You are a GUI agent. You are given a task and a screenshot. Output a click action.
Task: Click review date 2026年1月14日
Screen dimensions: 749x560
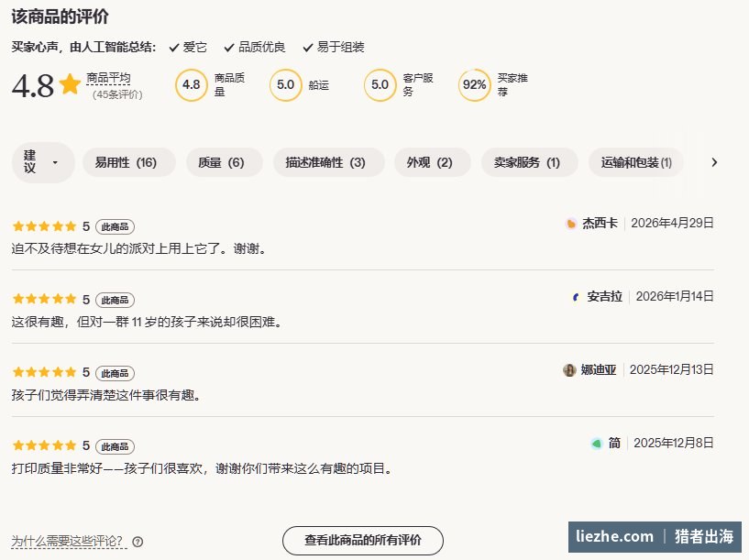point(675,296)
